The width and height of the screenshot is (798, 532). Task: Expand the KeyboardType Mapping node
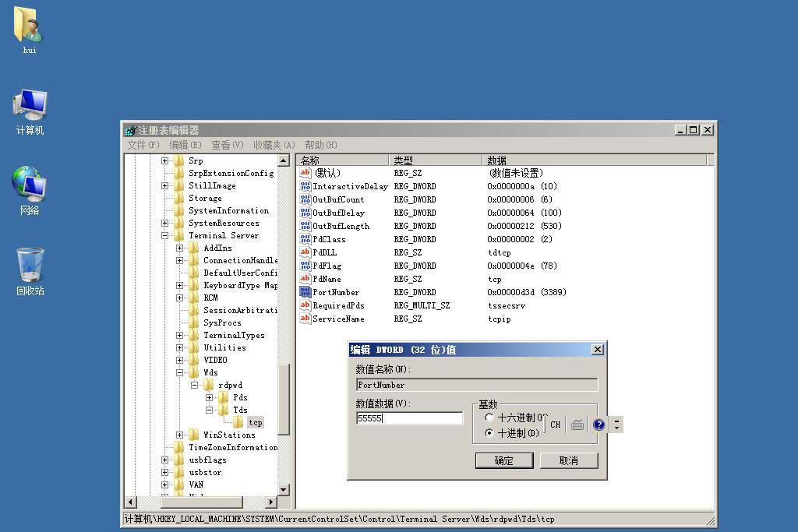tap(180, 285)
